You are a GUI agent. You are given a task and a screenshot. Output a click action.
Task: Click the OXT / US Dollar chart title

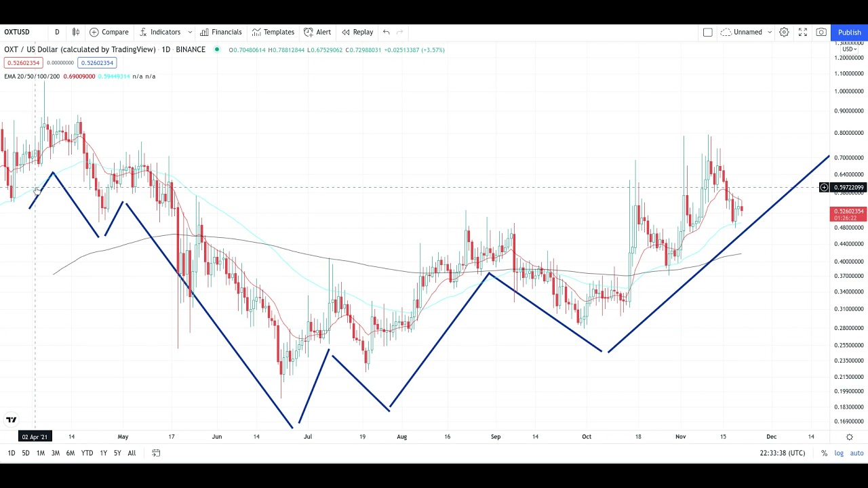(x=80, y=49)
